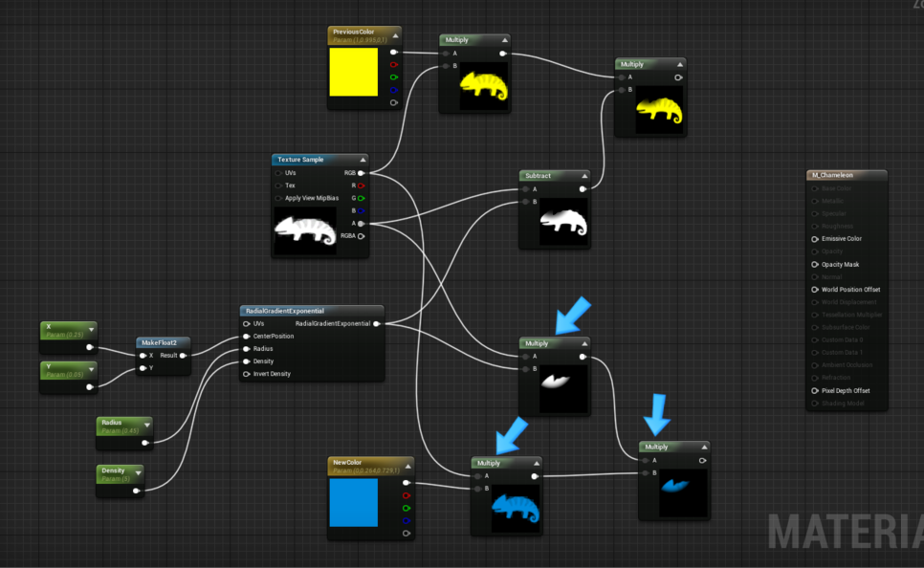Collapse the PreviousColor node with its arrow
The width and height of the screenshot is (924, 568).
point(395,36)
